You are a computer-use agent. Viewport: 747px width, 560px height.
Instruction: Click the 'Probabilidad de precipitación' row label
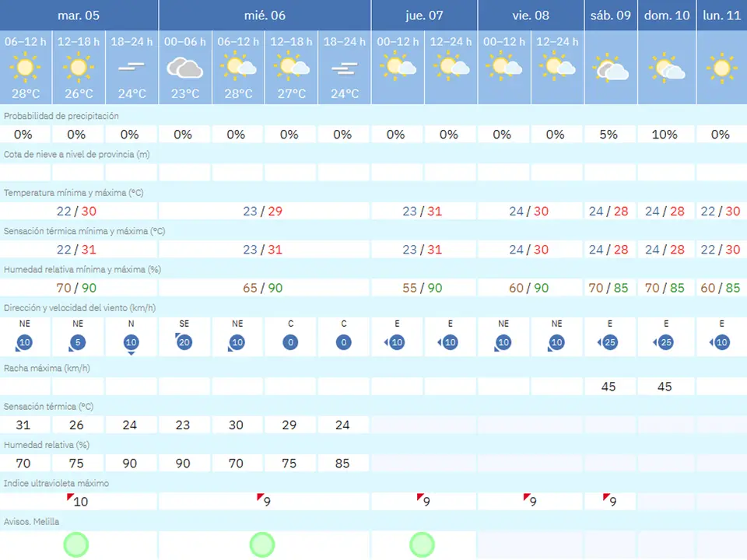(x=61, y=116)
